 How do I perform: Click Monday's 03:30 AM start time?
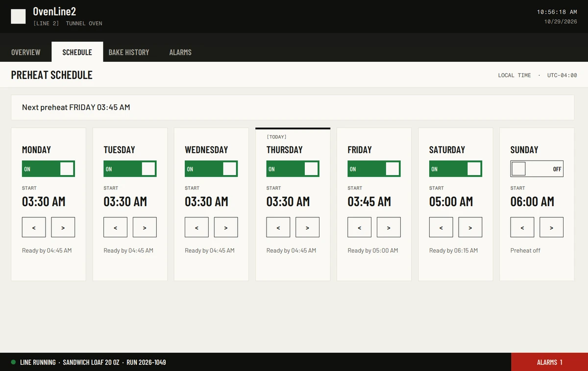[x=44, y=201]
